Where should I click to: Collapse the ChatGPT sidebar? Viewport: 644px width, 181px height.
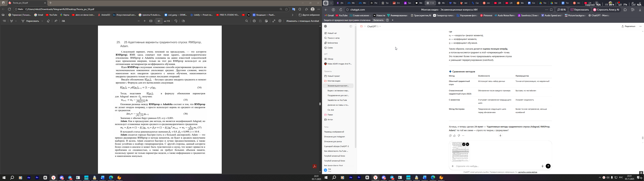tap(351, 26)
